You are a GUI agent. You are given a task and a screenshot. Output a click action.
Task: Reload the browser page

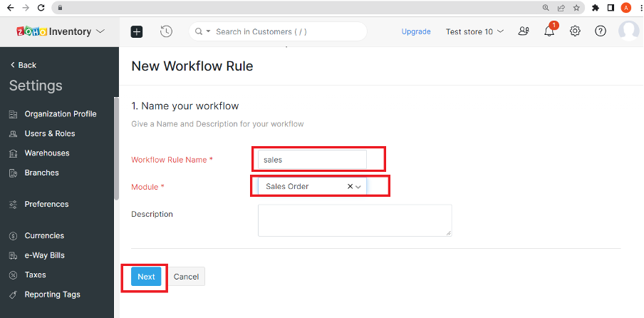(x=41, y=7)
